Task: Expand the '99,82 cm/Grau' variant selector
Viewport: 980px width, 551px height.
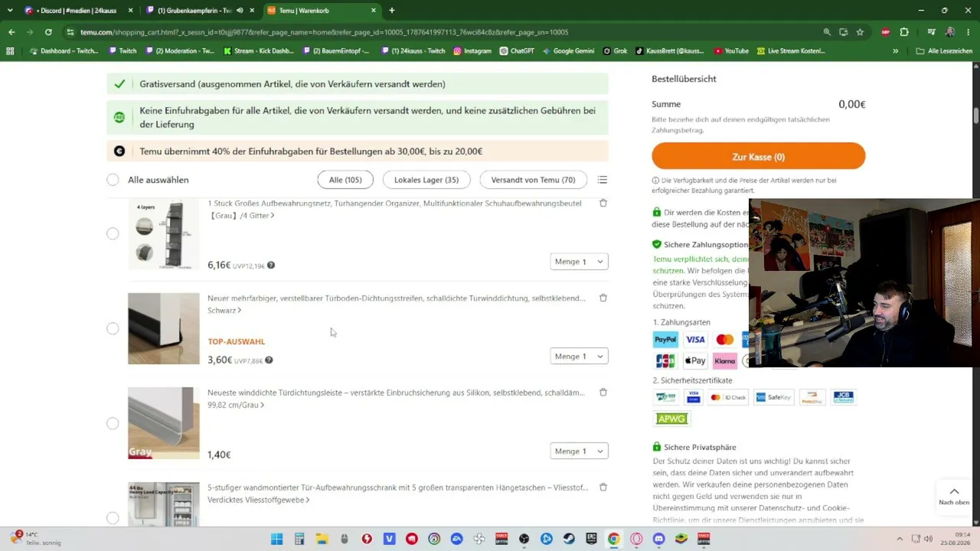Action: coord(236,405)
